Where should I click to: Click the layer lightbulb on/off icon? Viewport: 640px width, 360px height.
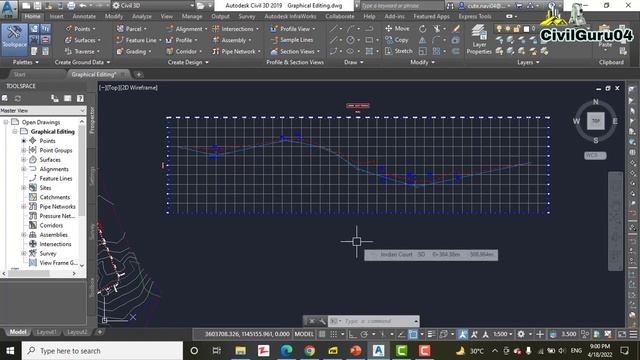coord(499,29)
